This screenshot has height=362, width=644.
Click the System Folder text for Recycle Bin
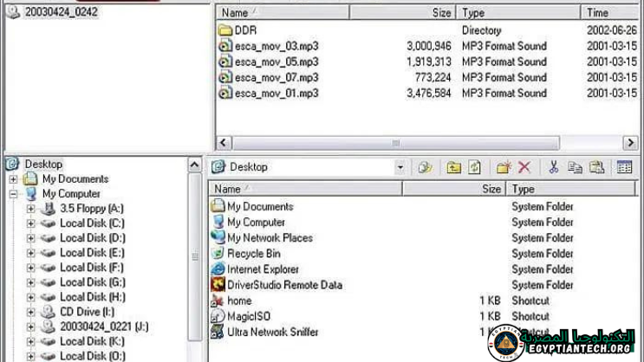[542, 254]
